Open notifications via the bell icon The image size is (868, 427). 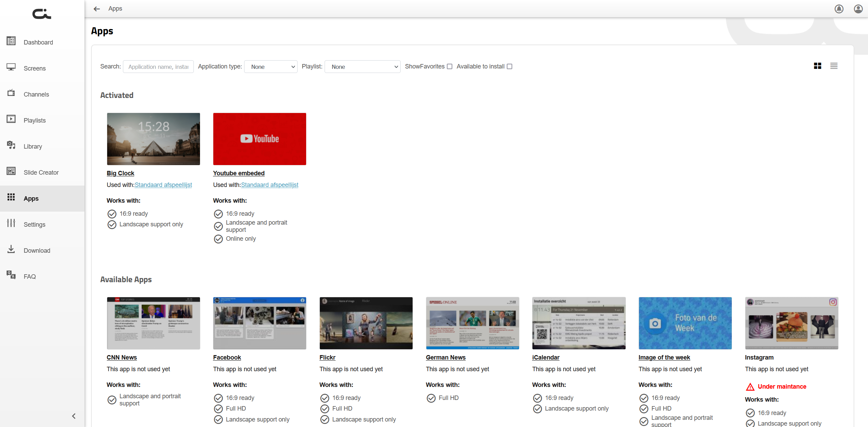coord(839,9)
